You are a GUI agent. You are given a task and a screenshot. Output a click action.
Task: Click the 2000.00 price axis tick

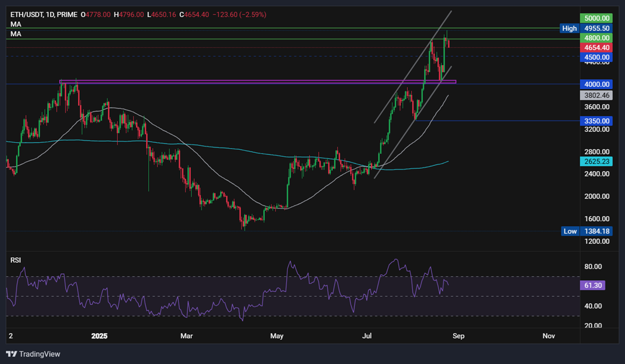[x=597, y=196]
